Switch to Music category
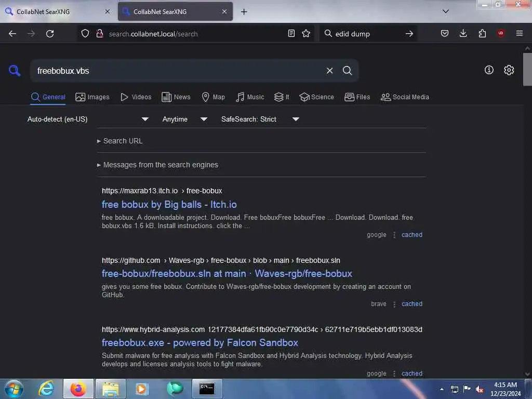The image size is (532, 399). click(x=250, y=97)
